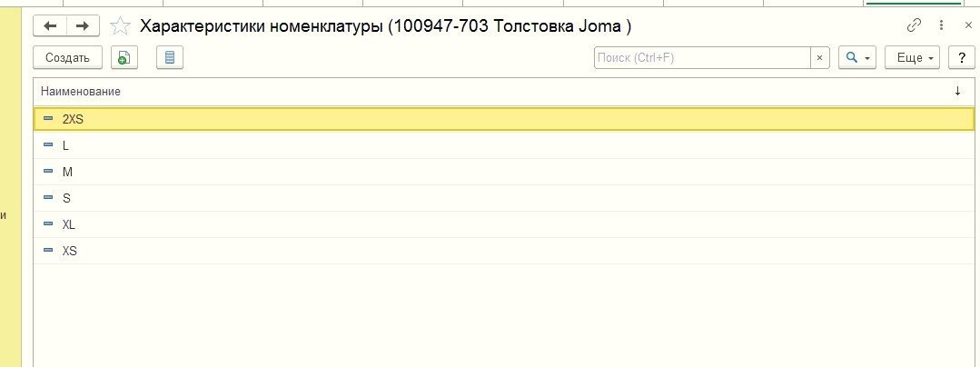Add form to favorites with the star icon
The width and height of the screenshot is (980, 367).
(x=120, y=25)
